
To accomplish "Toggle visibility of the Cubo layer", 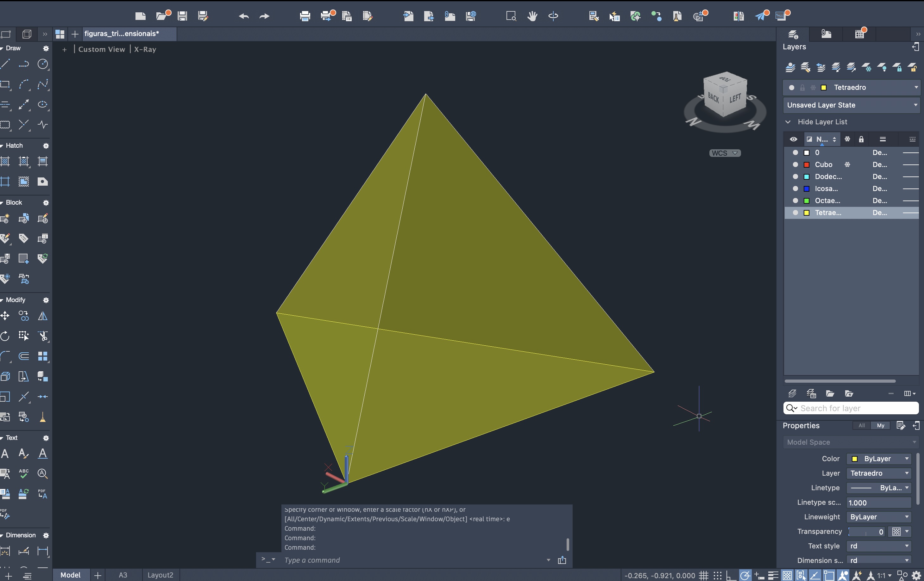I will tap(795, 164).
